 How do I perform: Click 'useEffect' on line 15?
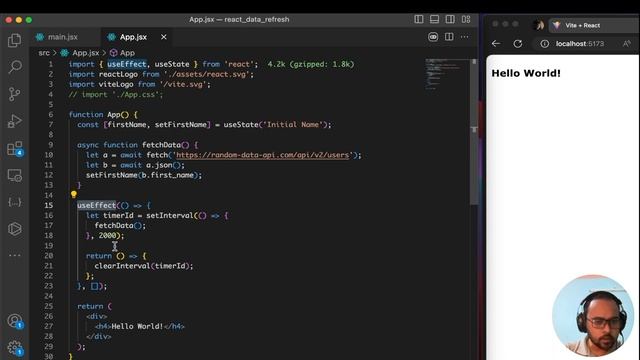point(96,205)
